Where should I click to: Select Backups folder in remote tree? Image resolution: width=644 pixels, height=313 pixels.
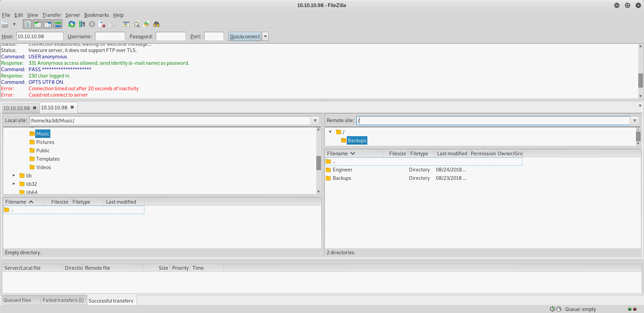tap(357, 141)
